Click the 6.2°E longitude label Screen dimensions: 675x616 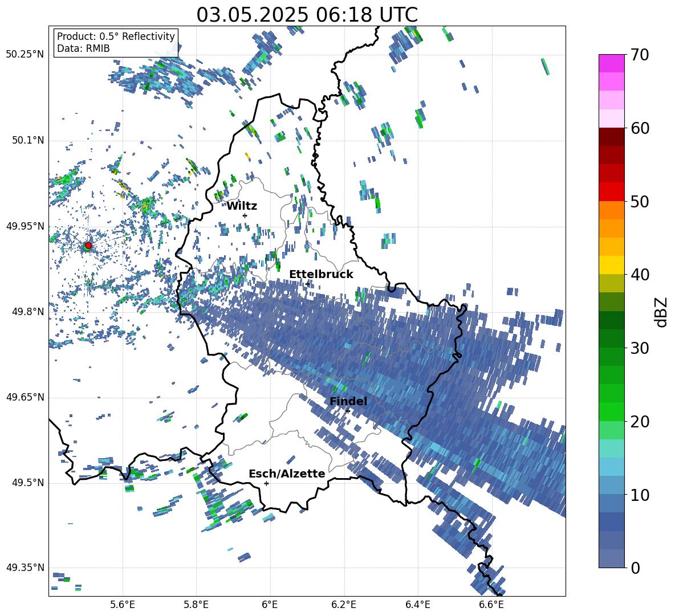pyautogui.click(x=344, y=605)
